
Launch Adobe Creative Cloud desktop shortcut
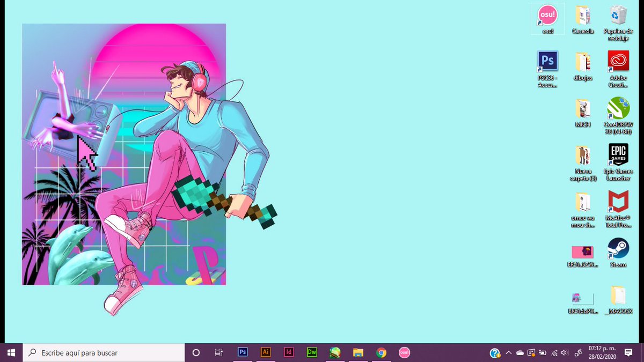pos(618,69)
